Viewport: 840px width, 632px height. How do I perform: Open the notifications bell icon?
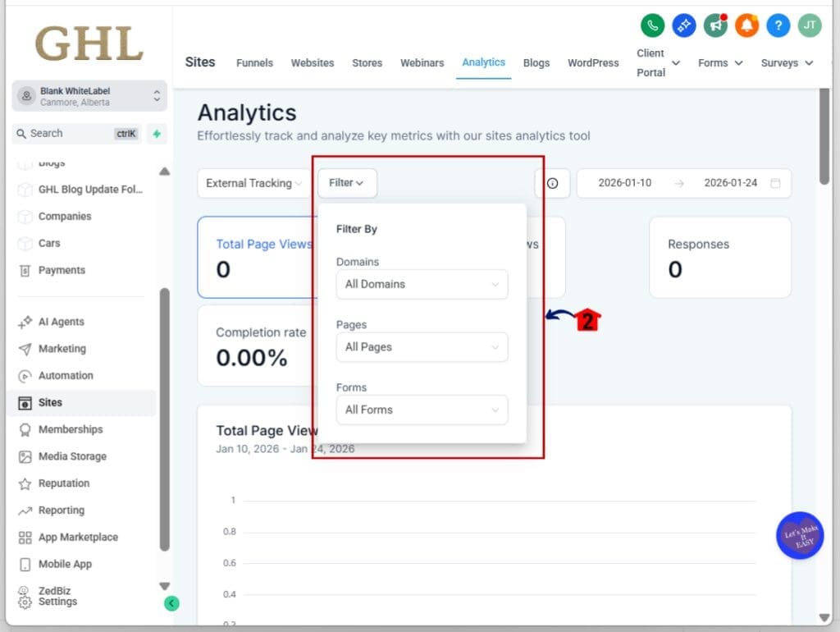746,25
